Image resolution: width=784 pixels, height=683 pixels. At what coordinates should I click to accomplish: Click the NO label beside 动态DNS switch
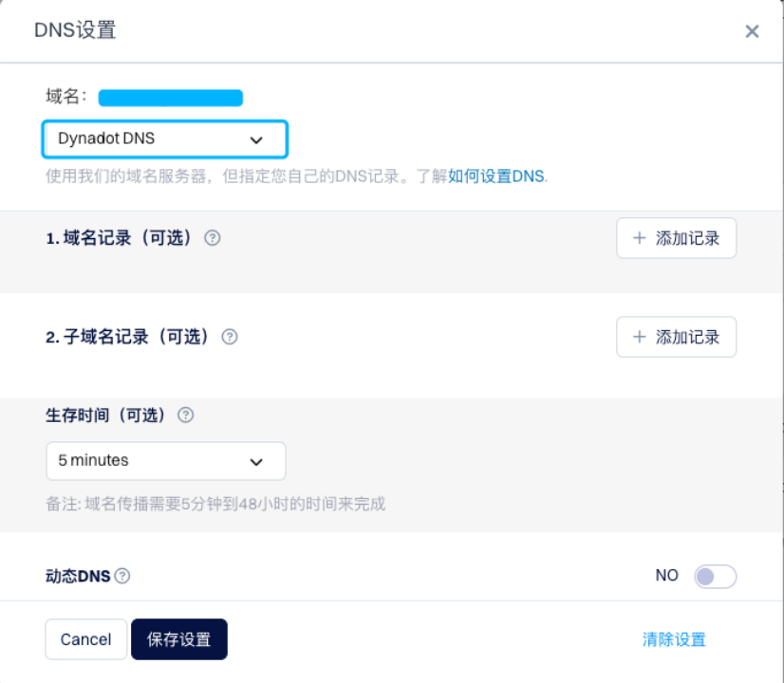coord(666,575)
